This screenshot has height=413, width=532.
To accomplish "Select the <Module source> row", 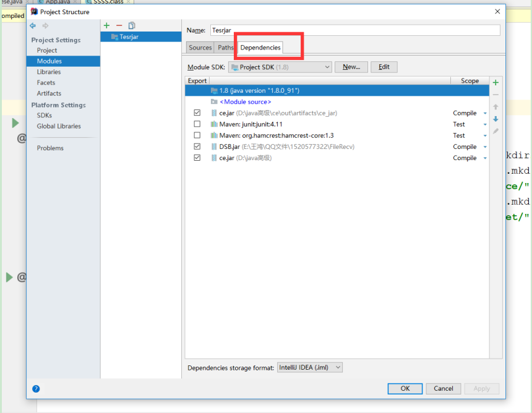I will point(337,102).
